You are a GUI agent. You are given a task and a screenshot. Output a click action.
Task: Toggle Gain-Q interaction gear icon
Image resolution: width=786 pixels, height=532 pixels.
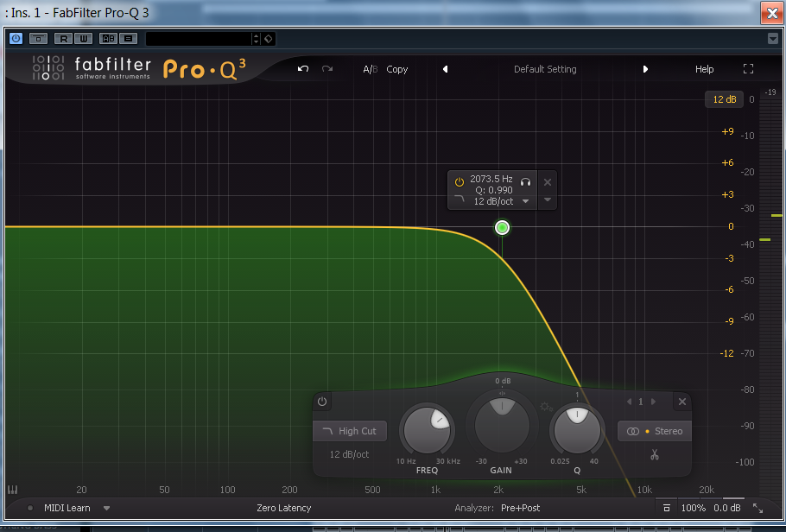[546, 407]
